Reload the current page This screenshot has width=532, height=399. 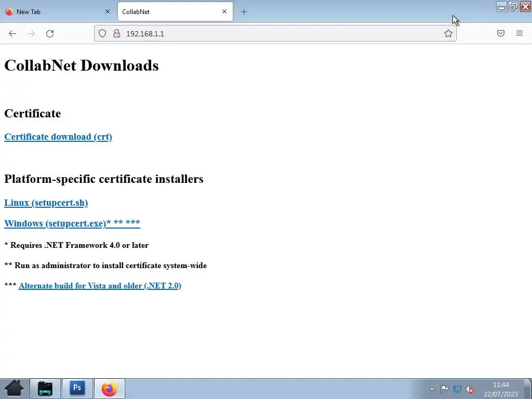50,34
